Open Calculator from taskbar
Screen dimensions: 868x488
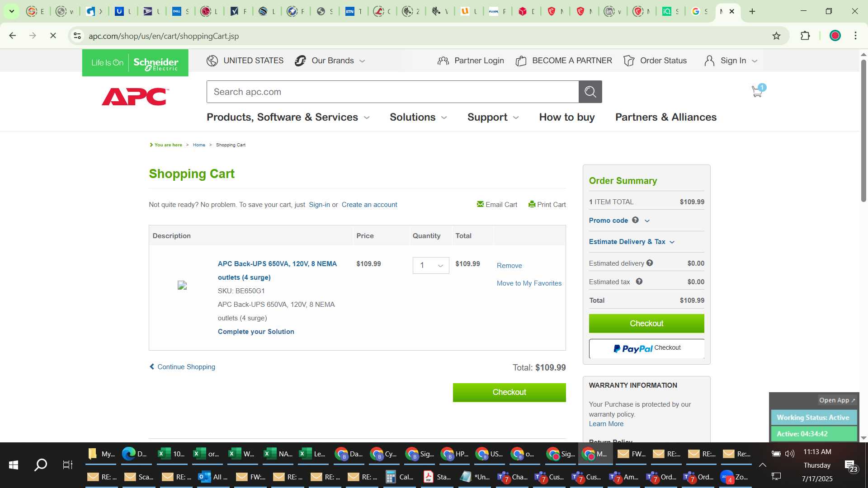coord(400,477)
